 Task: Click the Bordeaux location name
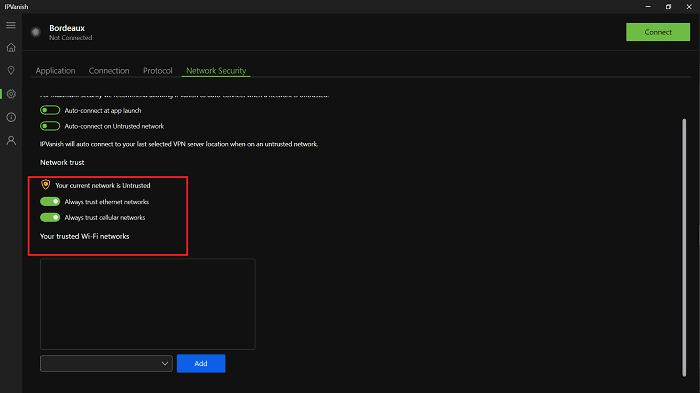(67, 28)
